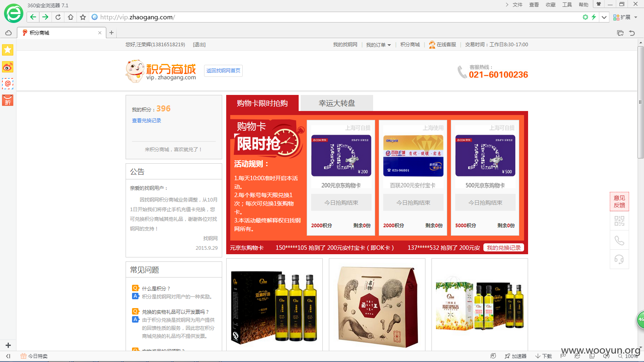Click the headset support floating icon
Viewport: 644px width, 362px height.
pos(619,259)
